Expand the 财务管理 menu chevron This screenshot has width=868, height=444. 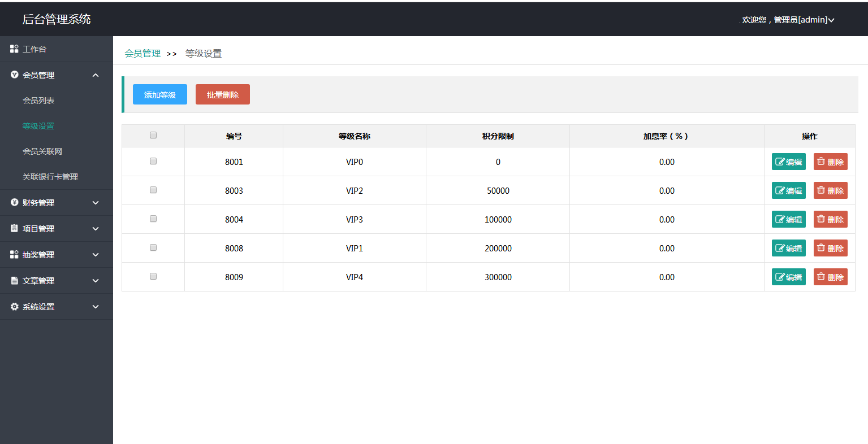click(96, 203)
